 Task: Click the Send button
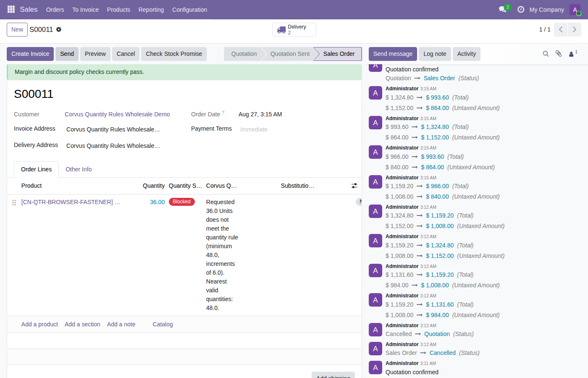pos(67,54)
